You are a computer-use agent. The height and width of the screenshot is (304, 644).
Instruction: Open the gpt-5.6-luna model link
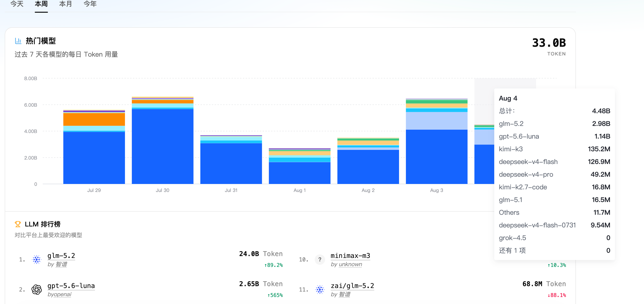[71, 286]
